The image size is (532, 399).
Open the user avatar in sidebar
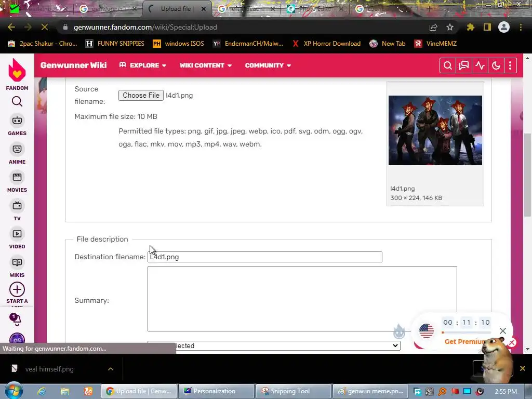tap(17, 339)
